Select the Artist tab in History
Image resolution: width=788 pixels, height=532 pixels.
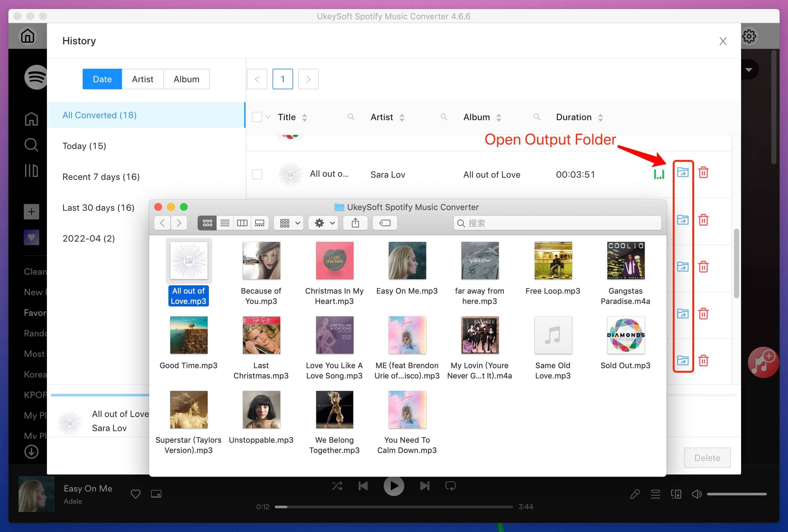click(x=142, y=78)
